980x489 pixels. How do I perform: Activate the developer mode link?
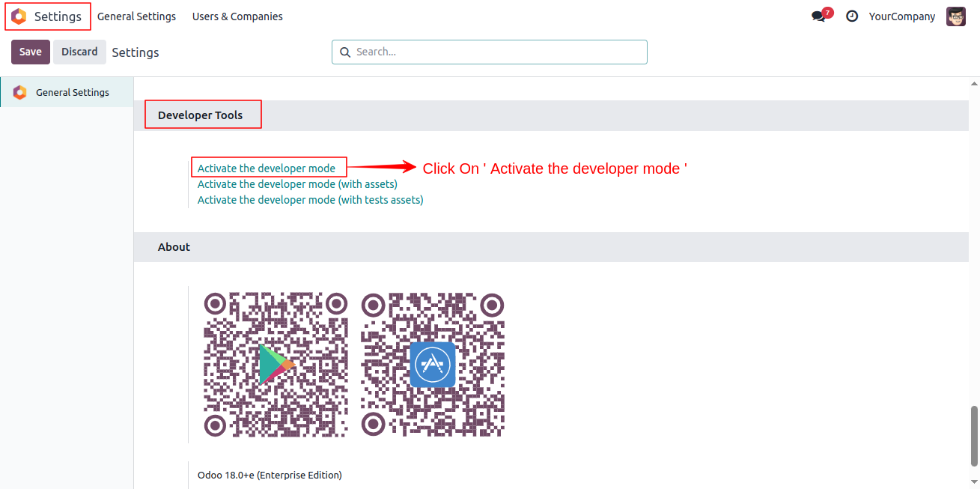tap(267, 168)
